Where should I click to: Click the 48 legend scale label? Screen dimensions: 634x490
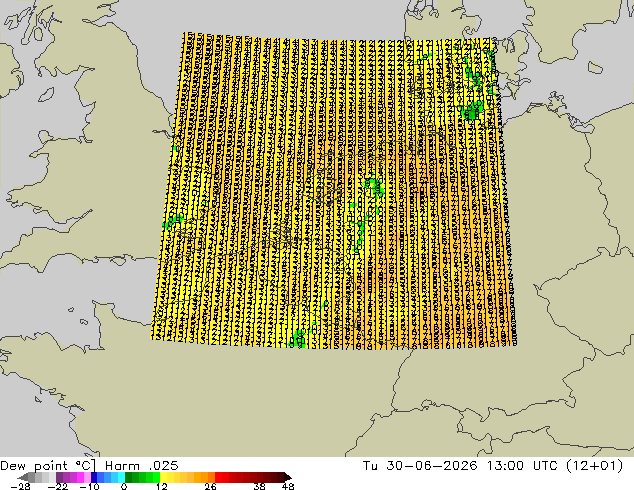pos(288,486)
